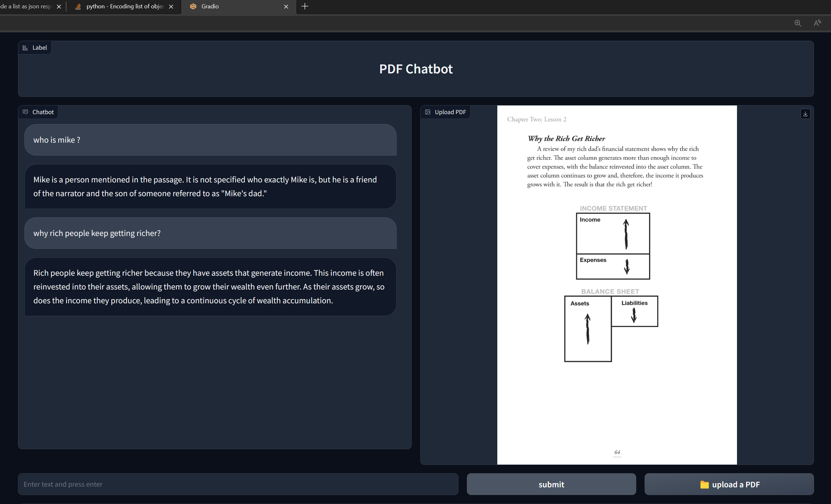Click the Read aloud icon in the browser toolbar

click(817, 23)
